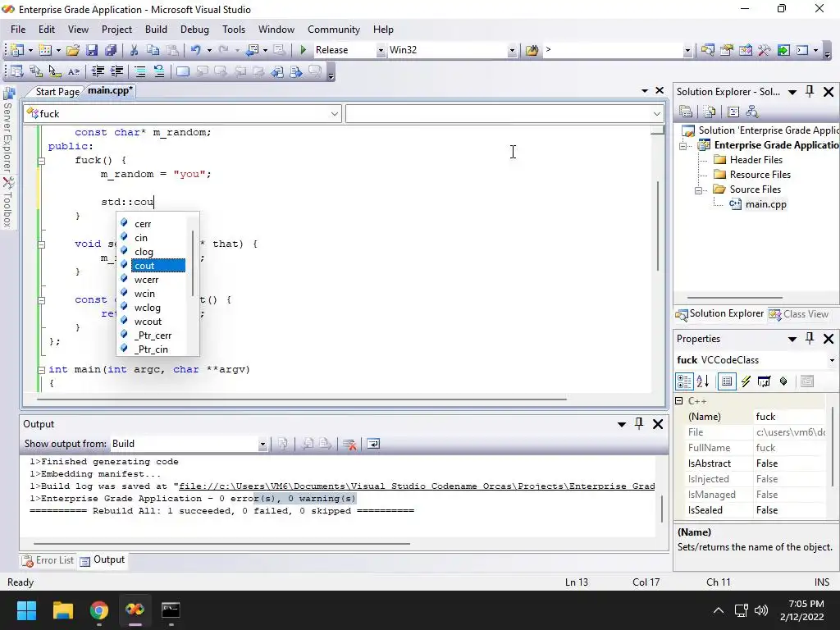This screenshot has width=840, height=630.
Task: Pin the Properties panel
Action: coord(810,339)
